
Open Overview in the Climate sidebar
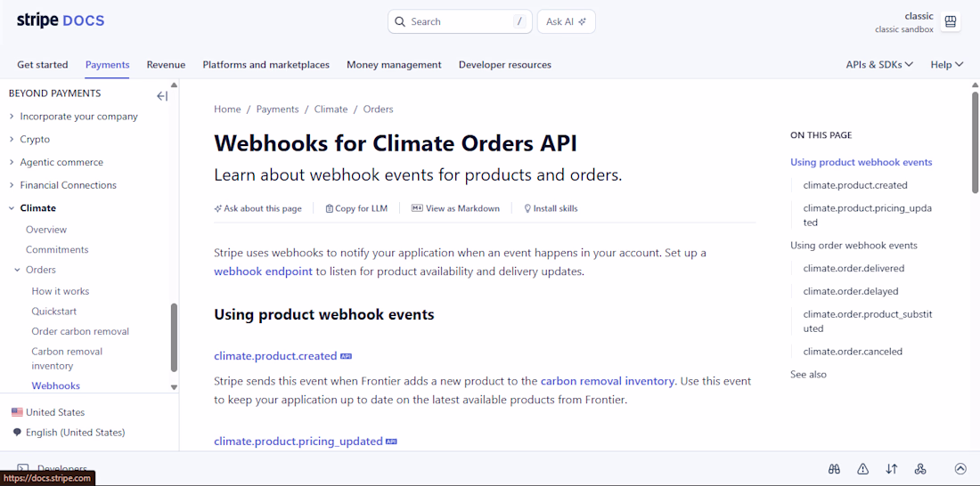point(46,230)
